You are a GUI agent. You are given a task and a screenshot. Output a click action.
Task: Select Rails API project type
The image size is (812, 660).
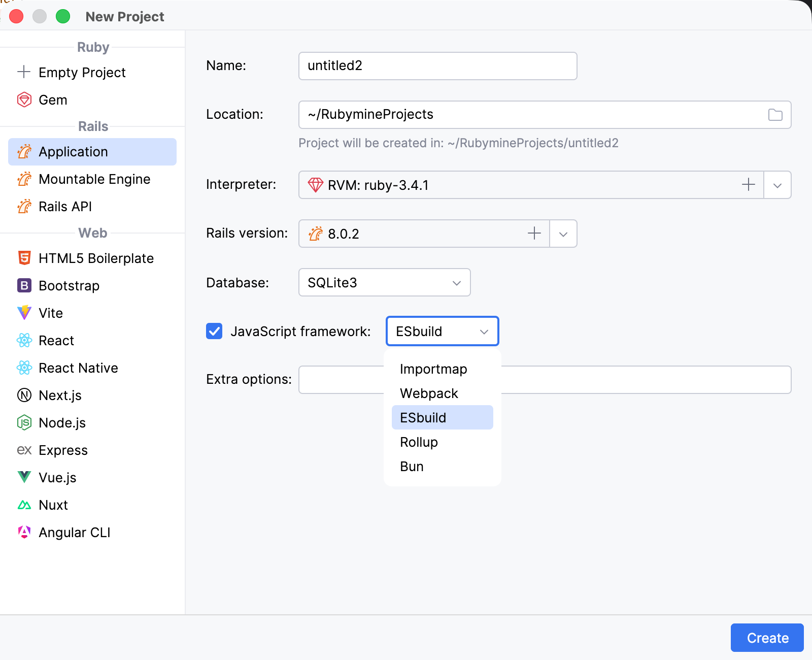[x=92, y=206]
